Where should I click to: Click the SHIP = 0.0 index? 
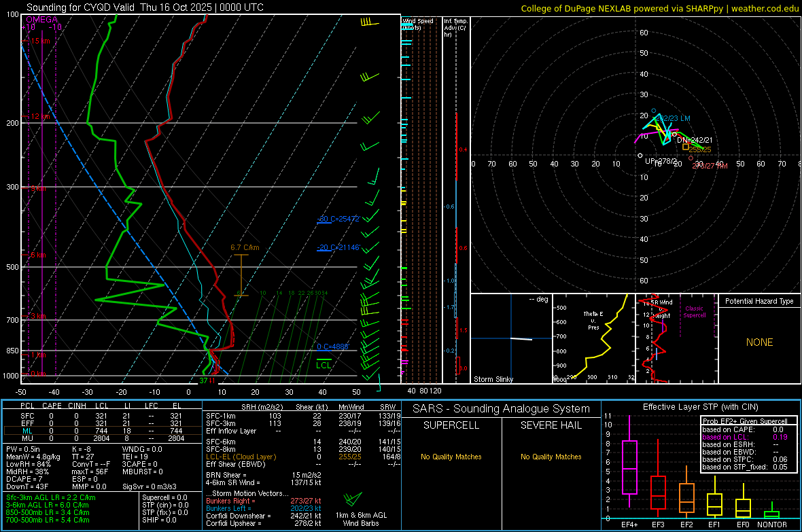pos(159,520)
